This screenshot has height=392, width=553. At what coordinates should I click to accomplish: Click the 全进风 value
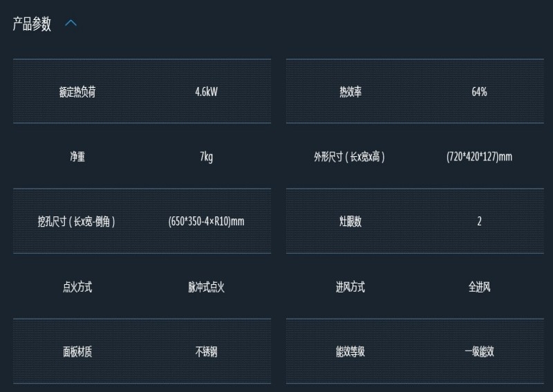tap(479, 287)
